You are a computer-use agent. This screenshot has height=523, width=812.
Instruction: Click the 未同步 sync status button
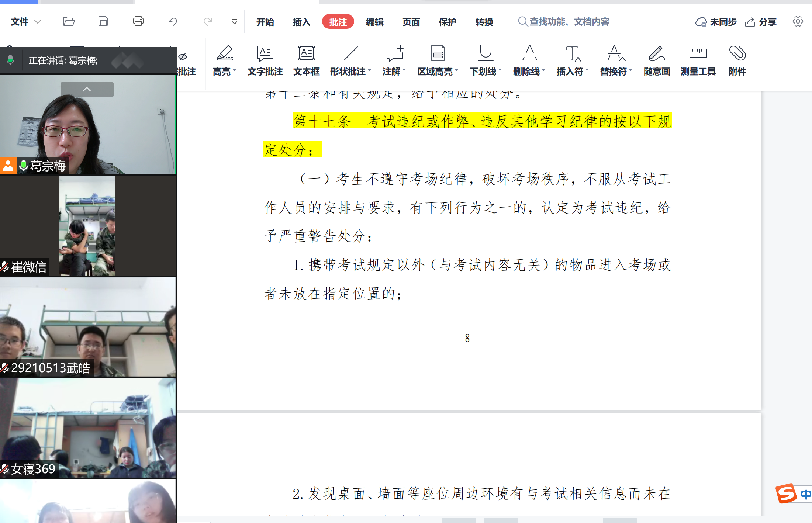coord(716,22)
